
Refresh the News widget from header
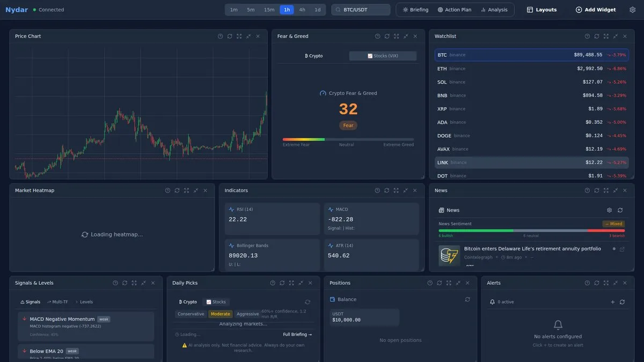[597, 190]
